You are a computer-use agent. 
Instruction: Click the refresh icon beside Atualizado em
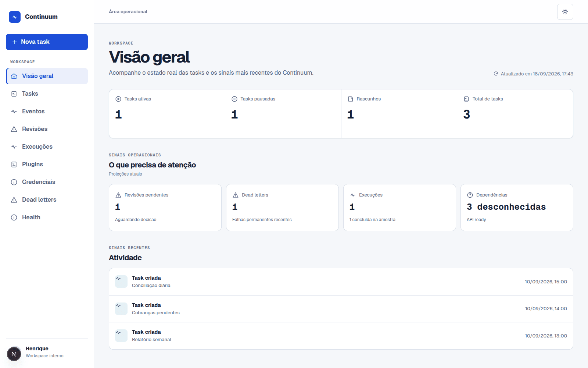coord(496,74)
